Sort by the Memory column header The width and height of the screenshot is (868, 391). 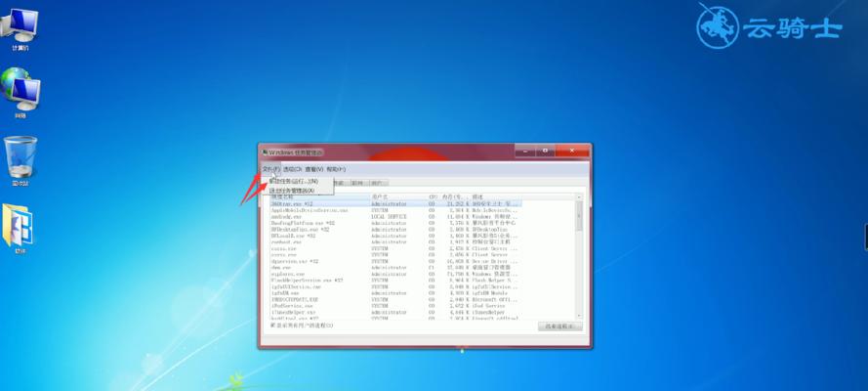pos(455,196)
